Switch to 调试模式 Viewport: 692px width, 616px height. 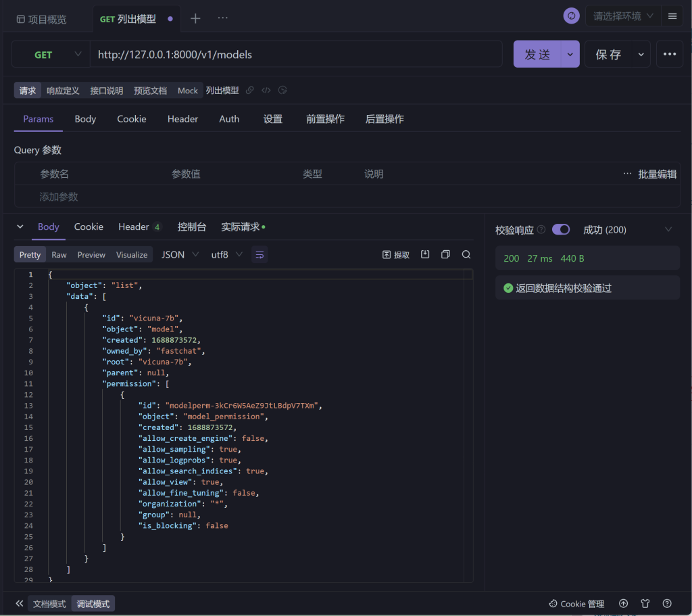93,604
